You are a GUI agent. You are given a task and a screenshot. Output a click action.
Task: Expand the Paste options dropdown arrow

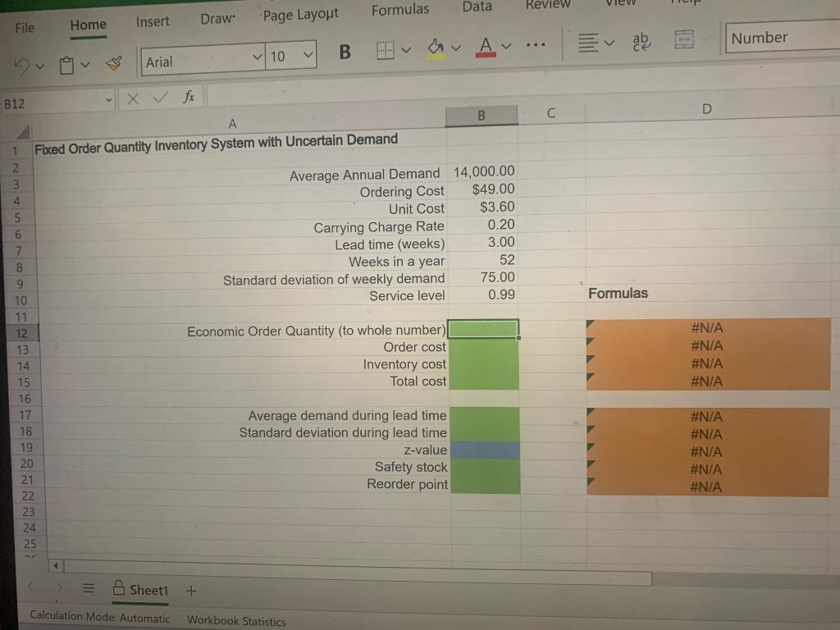coord(85,65)
